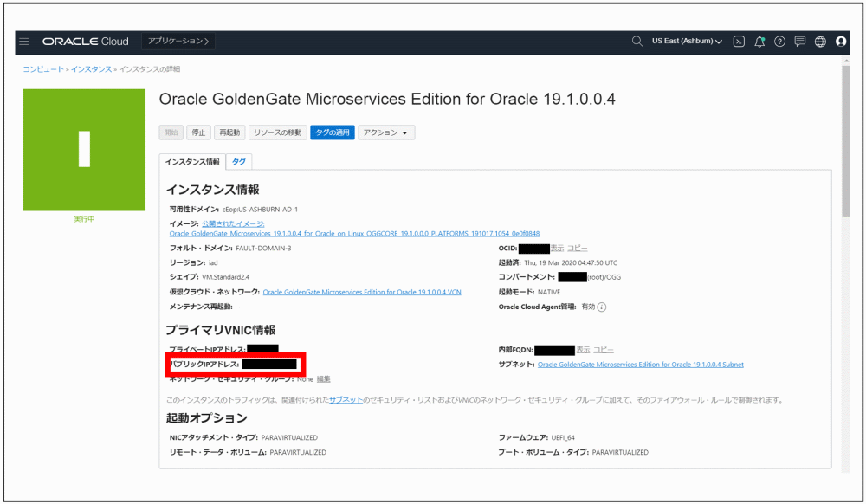The height and width of the screenshot is (504, 866).
Task: Click the 停止 button
Action: (198, 132)
